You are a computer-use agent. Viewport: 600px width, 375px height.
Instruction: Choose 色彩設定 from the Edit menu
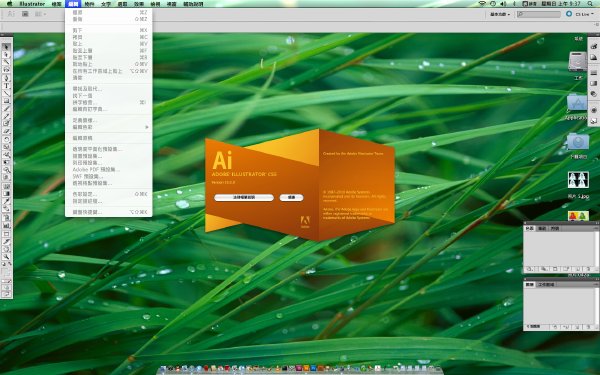click(x=109, y=194)
